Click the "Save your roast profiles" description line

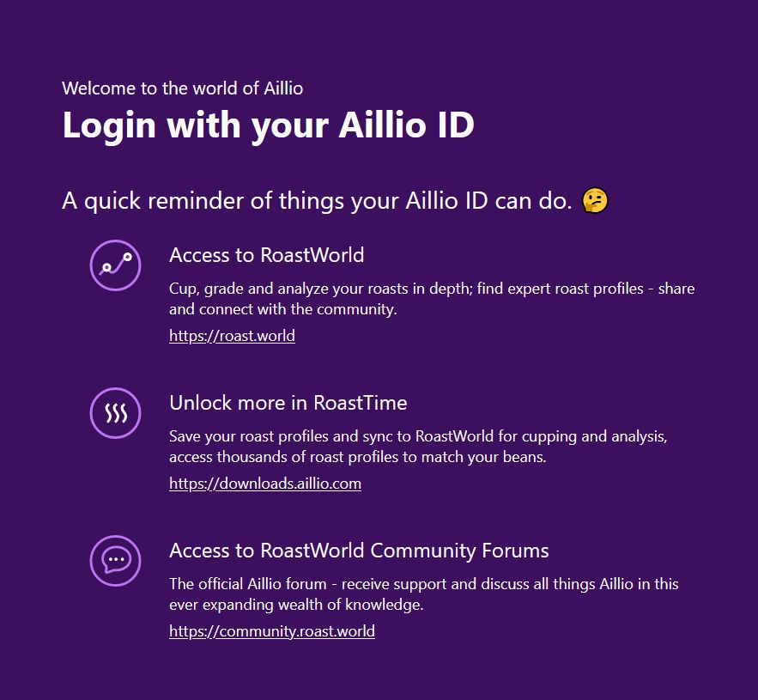(x=417, y=436)
